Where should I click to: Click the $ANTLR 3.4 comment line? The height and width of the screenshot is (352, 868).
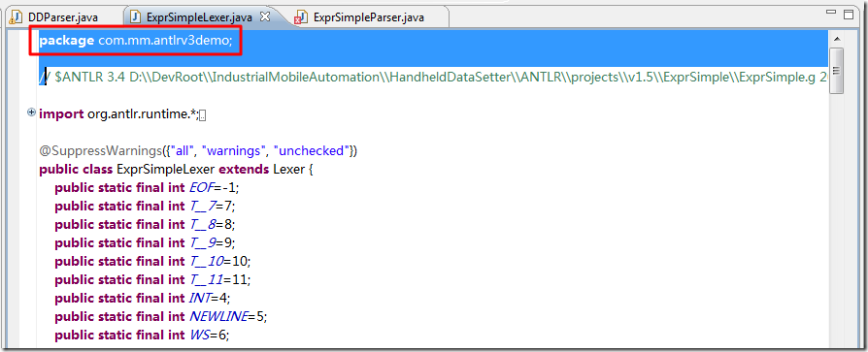point(433,78)
